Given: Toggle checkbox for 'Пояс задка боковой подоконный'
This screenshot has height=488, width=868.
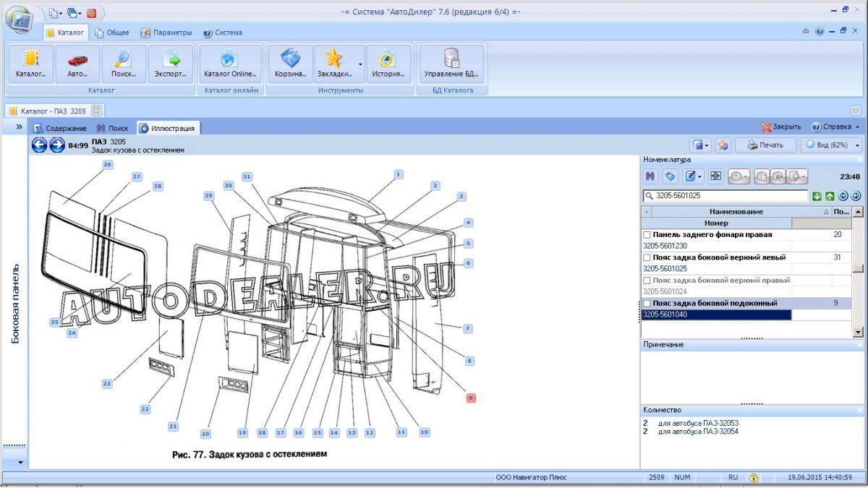Looking at the screenshot, I should pos(647,304).
